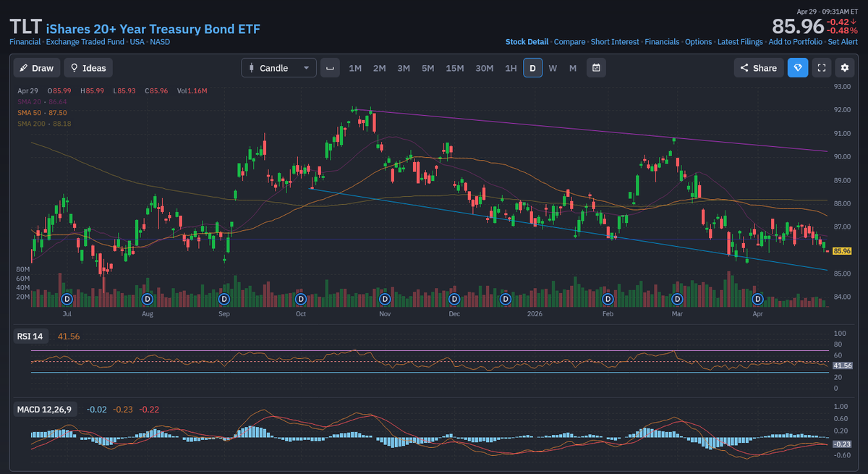The height and width of the screenshot is (474, 868).
Task: Click the dividend D marker near Nov
Action: coord(386,298)
